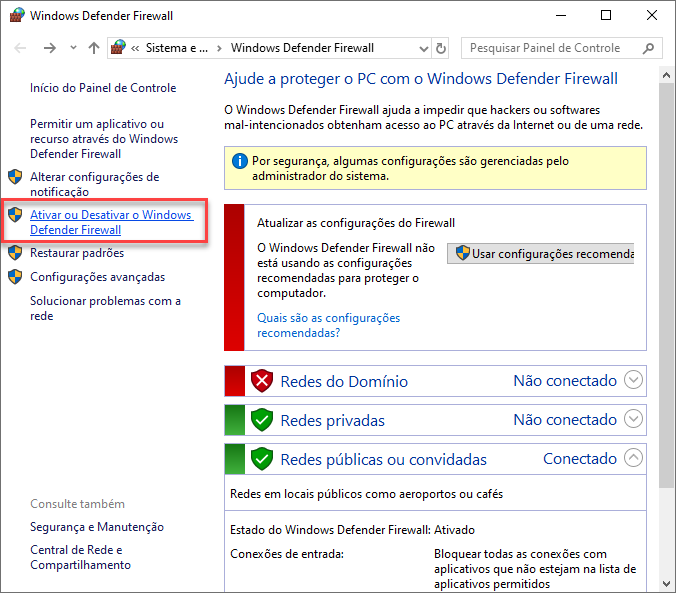This screenshot has height=593, width=676.
Task: Click the shield icon beside Alterar configurações
Action: (x=15, y=176)
